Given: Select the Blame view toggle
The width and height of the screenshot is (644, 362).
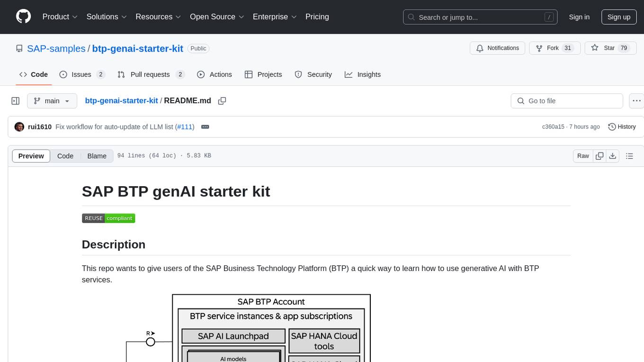Looking at the screenshot, I should point(97,156).
